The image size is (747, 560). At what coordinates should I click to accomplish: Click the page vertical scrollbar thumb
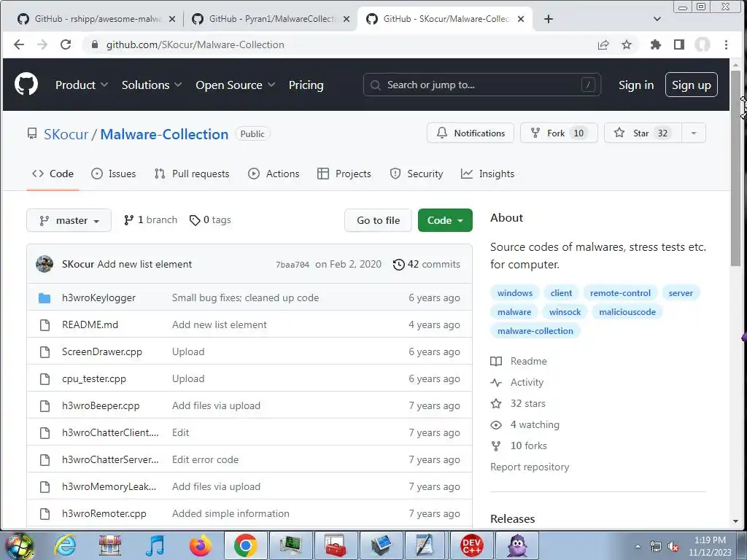(x=735, y=168)
